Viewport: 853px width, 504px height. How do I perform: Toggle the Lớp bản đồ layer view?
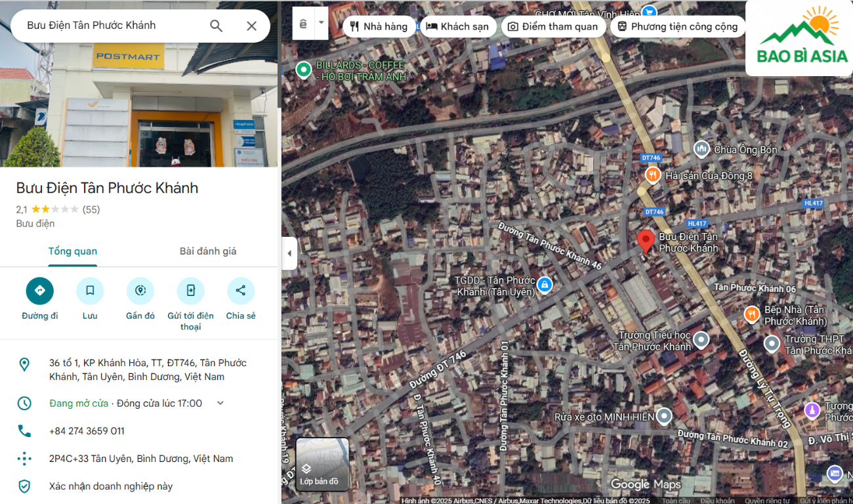pyautogui.click(x=322, y=464)
